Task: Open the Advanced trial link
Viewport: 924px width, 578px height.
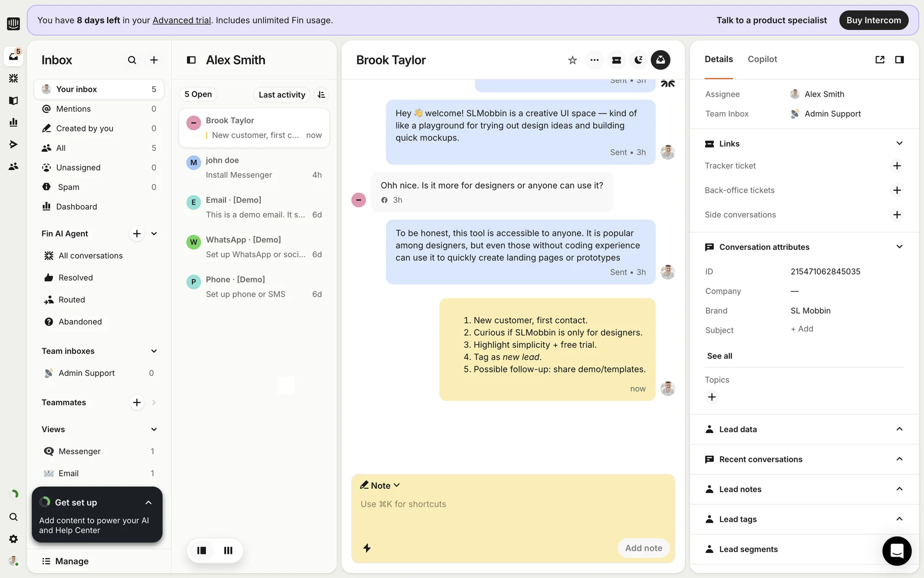Action: (181, 20)
